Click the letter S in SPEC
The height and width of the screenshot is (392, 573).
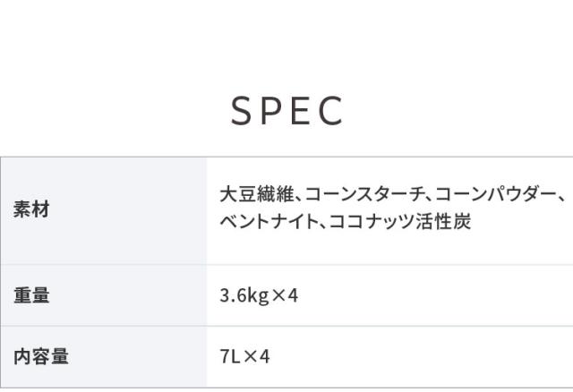pyautogui.click(x=242, y=110)
